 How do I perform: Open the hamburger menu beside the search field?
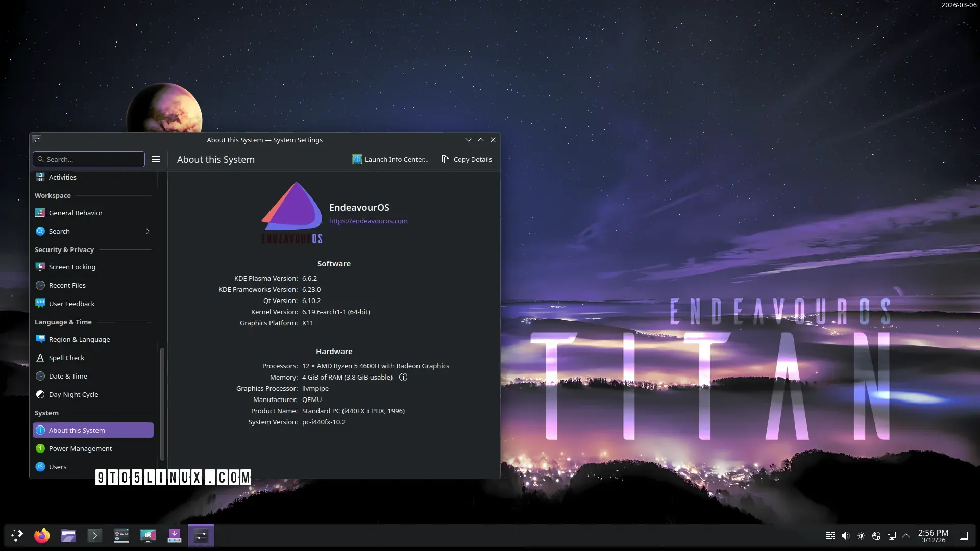pyautogui.click(x=156, y=159)
